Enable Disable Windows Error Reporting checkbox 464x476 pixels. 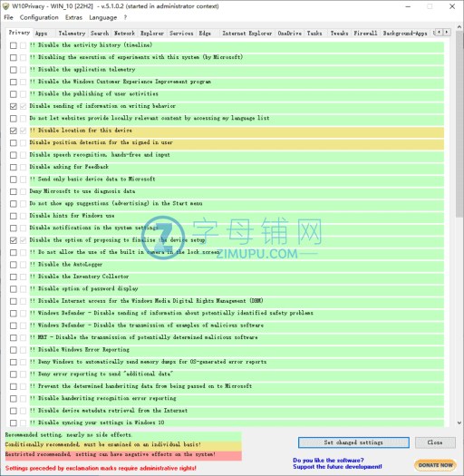pyautogui.click(x=14, y=350)
